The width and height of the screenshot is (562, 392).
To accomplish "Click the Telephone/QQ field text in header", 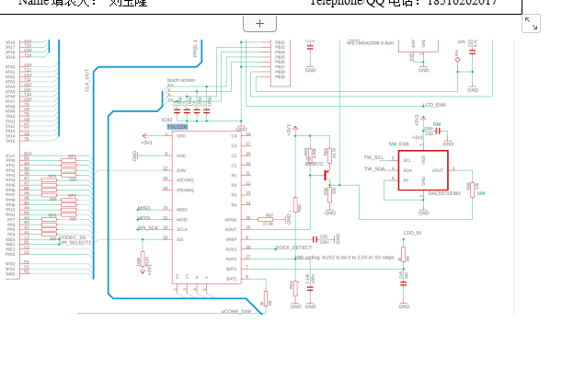I will [404, 3].
